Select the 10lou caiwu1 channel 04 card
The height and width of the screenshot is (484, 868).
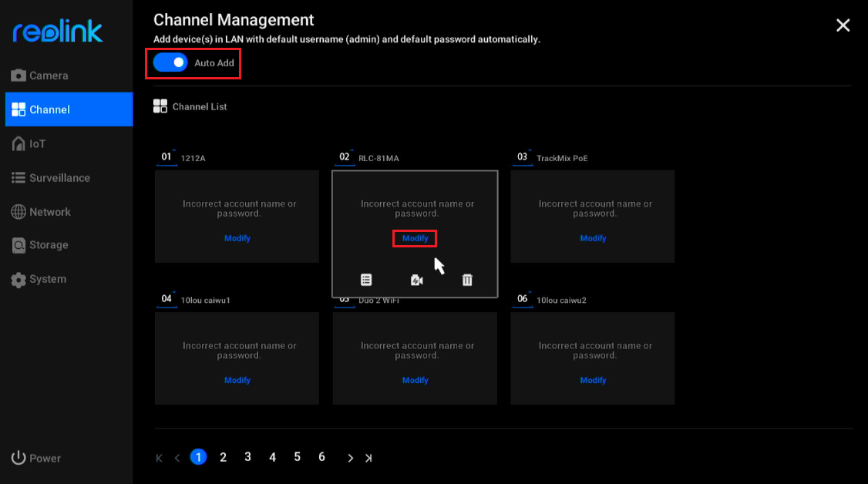[x=237, y=358]
